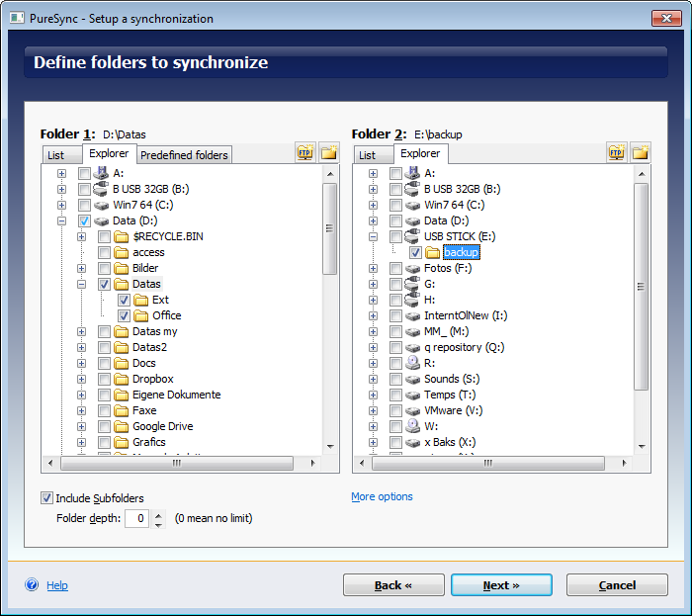692x616 pixels.
Task: Expand the x Baks (X:) drive node
Action: coord(374,443)
